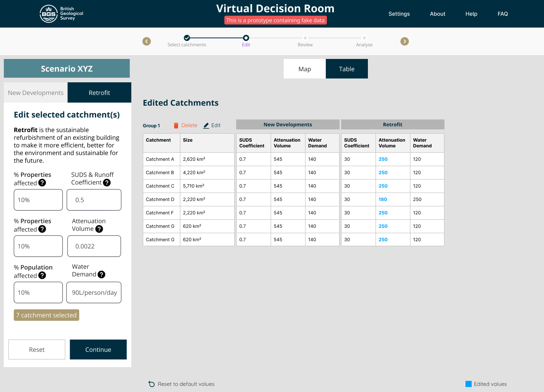Click the pencil icon to edit Group 1
This screenshot has height=392, width=544.
(x=206, y=126)
